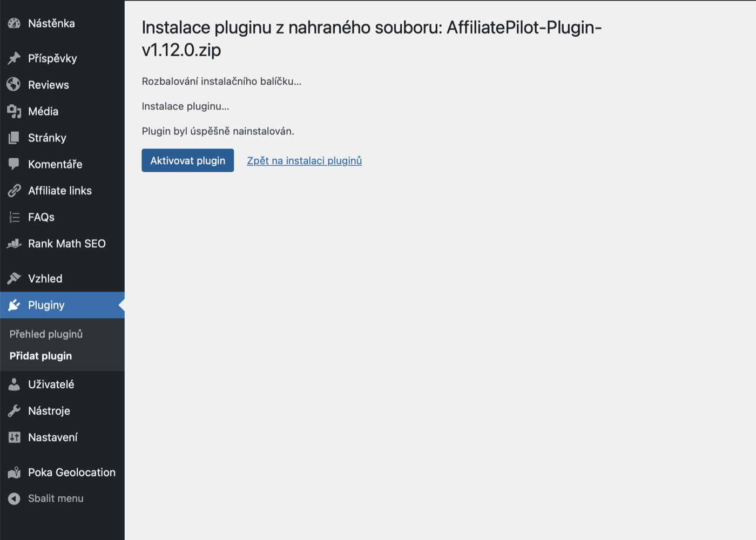Click the Nastavení sliders icon
This screenshot has height=540, width=756.
[14, 437]
